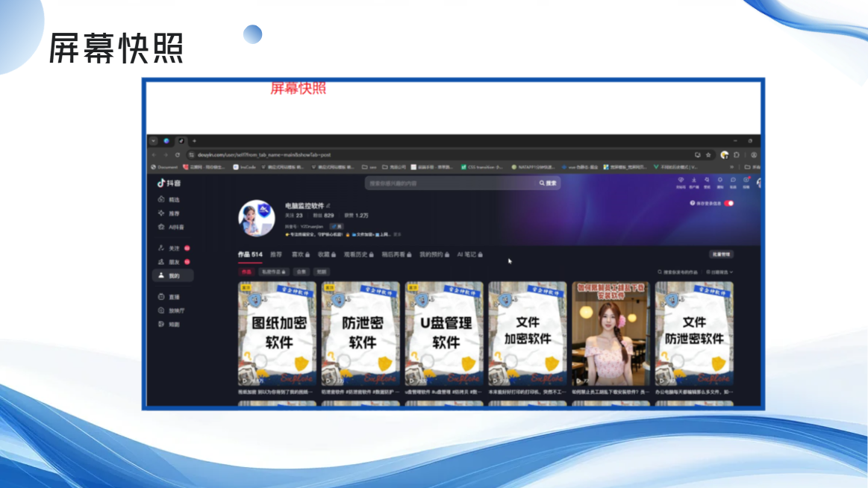Switch to the 我的预约 tab
Viewport: 868px width, 488px height.
pyautogui.click(x=434, y=254)
